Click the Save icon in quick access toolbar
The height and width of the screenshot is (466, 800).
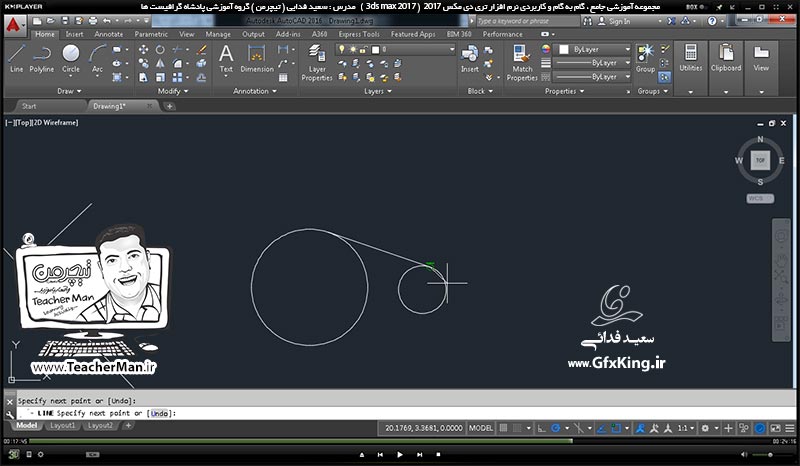64,21
